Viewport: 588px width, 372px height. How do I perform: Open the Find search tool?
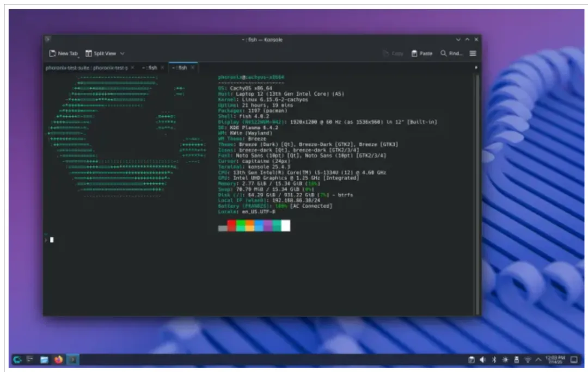(x=451, y=54)
